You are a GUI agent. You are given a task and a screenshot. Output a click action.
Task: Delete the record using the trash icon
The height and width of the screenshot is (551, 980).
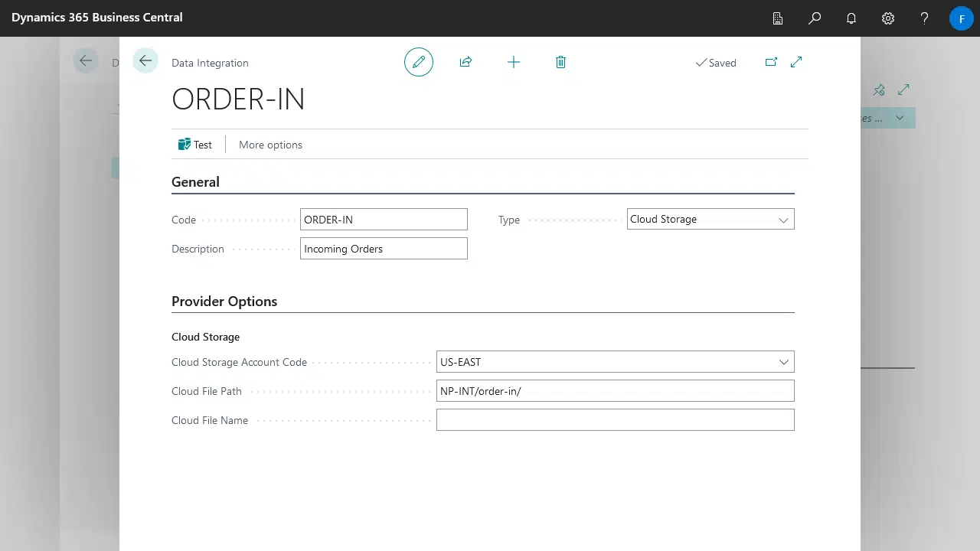click(x=560, y=61)
